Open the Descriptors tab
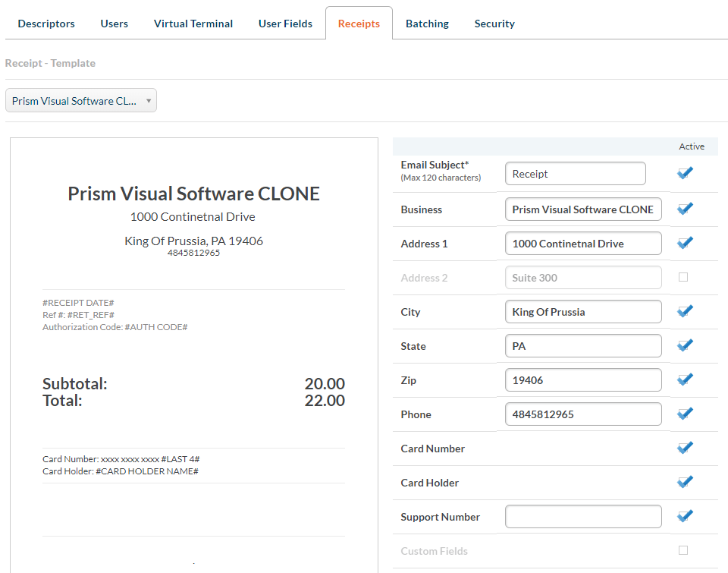This screenshot has height=573, width=728. pyautogui.click(x=46, y=24)
